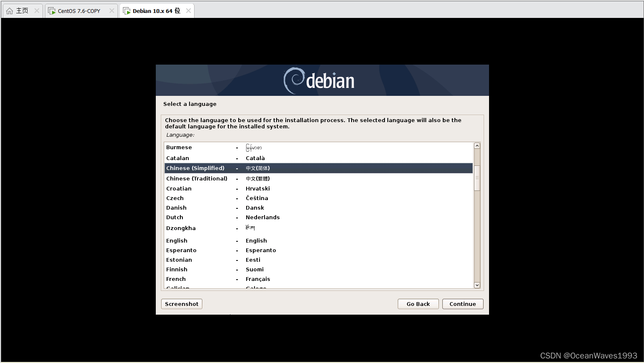Click the Screenshot button
The height and width of the screenshot is (363, 644).
tap(182, 304)
